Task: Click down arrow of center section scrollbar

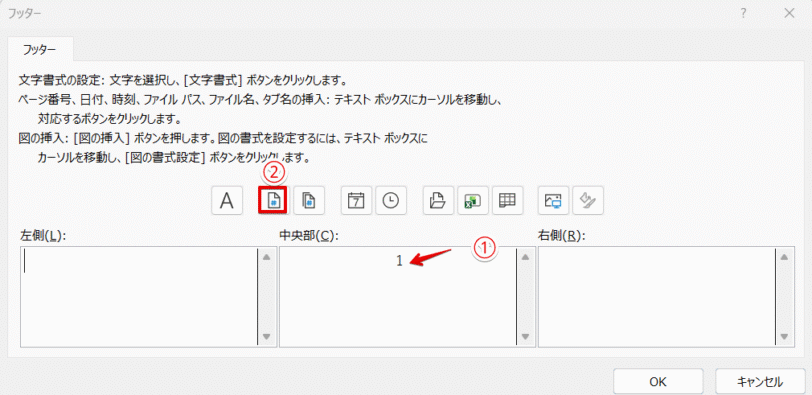Action: (526, 337)
